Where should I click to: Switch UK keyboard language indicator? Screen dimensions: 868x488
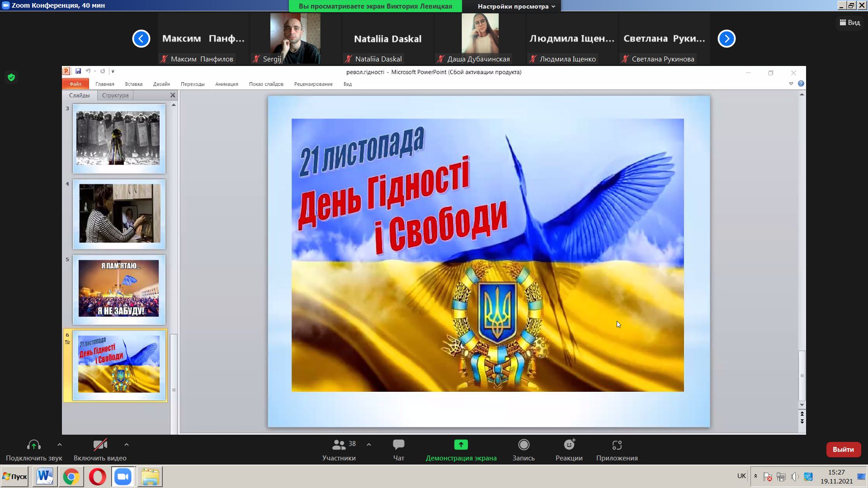tap(741, 476)
